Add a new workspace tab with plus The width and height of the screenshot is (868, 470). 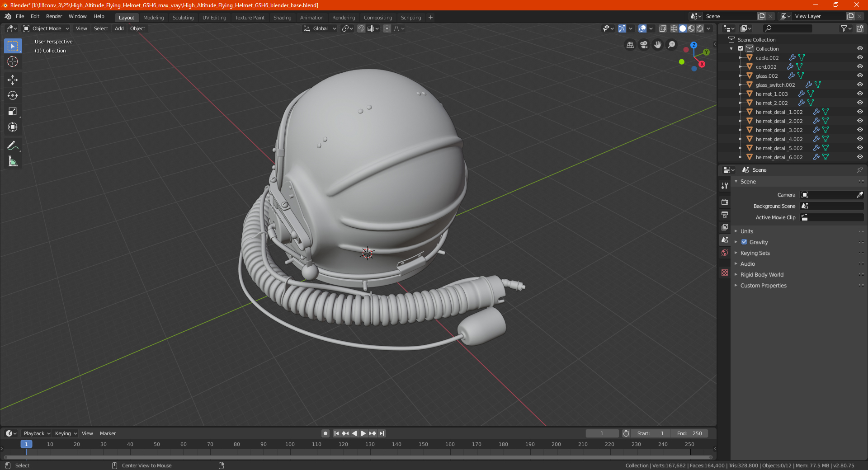pos(430,18)
